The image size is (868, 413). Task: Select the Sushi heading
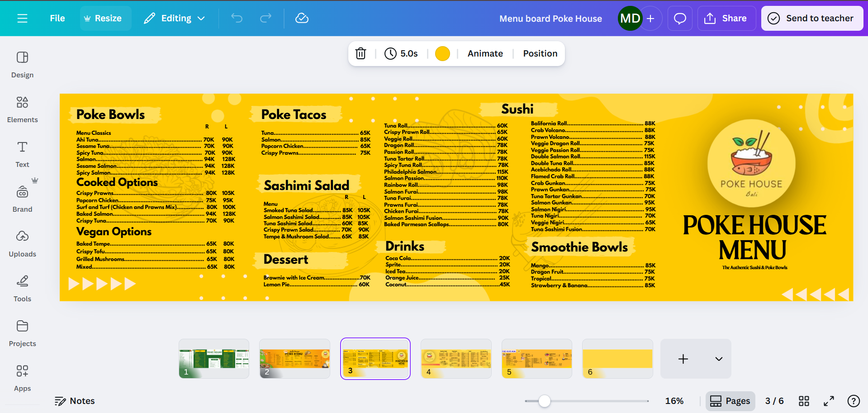coord(517,109)
